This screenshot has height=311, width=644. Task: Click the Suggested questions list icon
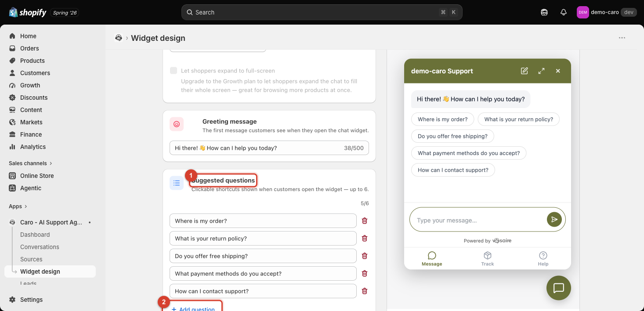177,183
